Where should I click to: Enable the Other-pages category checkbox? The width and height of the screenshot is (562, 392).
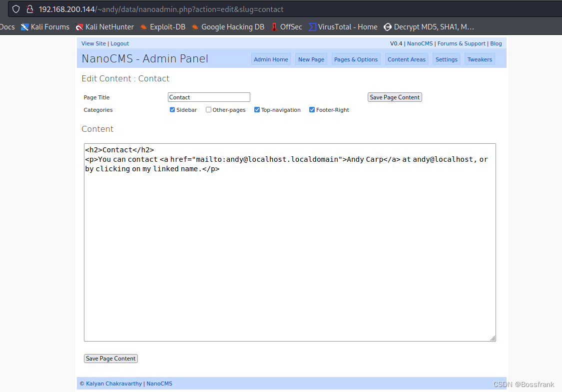[x=208, y=110]
